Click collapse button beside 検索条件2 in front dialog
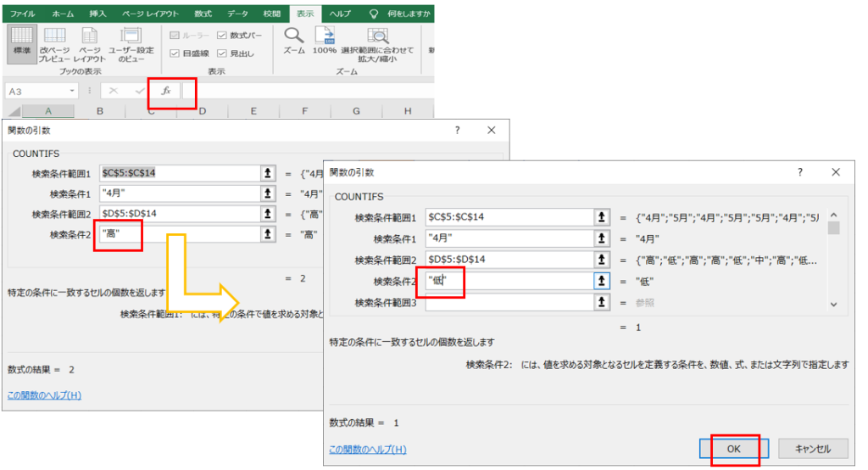Viewport: 868px width, 470px height. (601, 281)
